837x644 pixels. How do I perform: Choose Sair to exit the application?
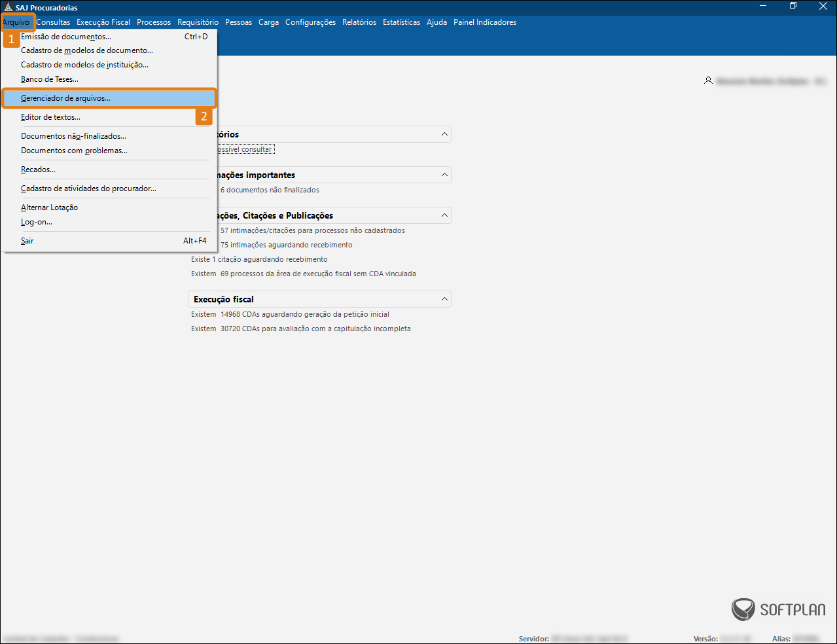[x=27, y=241]
